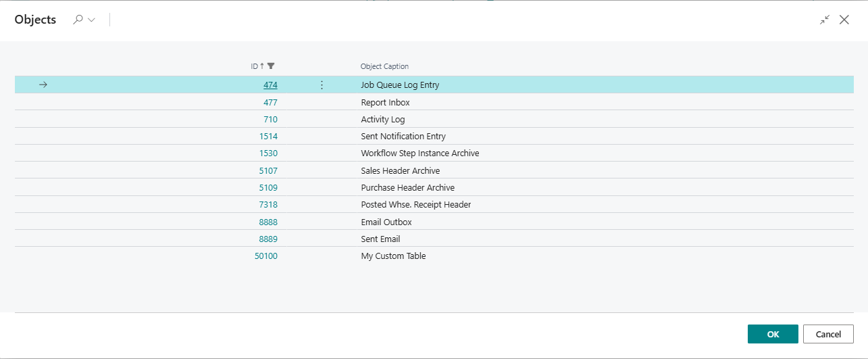Viewport: 868px width, 359px height.
Task: Select the Purchase Header Archive caption
Action: coord(408,188)
